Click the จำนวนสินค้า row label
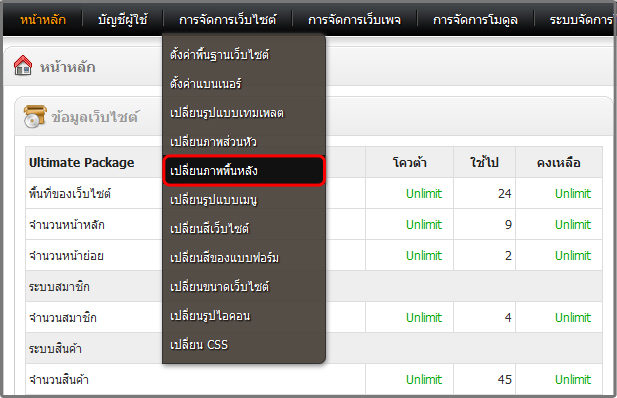 [59, 380]
